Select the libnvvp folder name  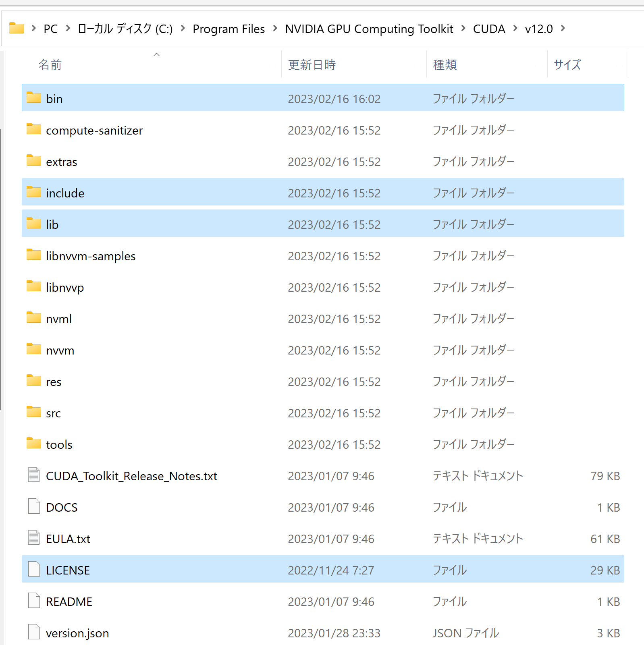point(65,288)
